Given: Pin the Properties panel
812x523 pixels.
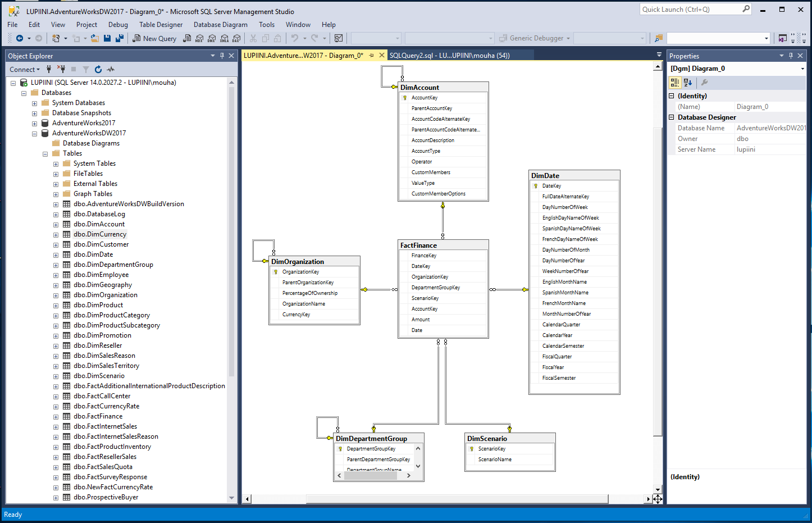Looking at the screenshot, I should coord(791,56).
